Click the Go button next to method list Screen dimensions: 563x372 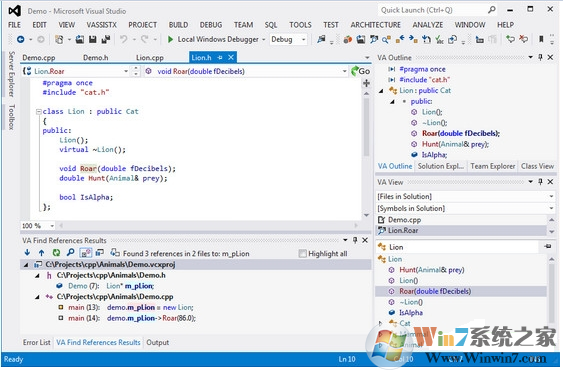[360, 71]
